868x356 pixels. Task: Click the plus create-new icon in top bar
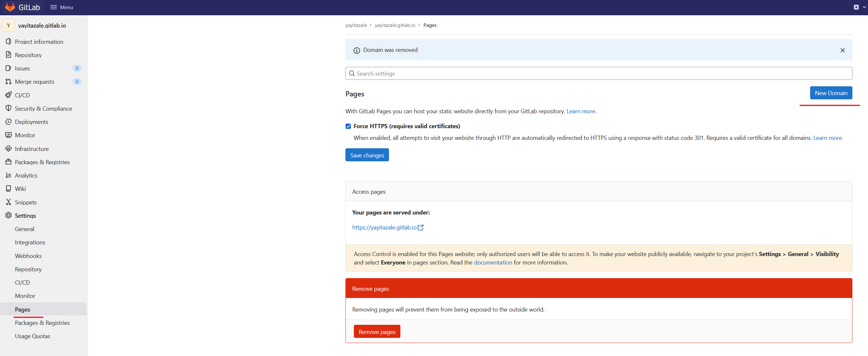click(x=856, y=7)
